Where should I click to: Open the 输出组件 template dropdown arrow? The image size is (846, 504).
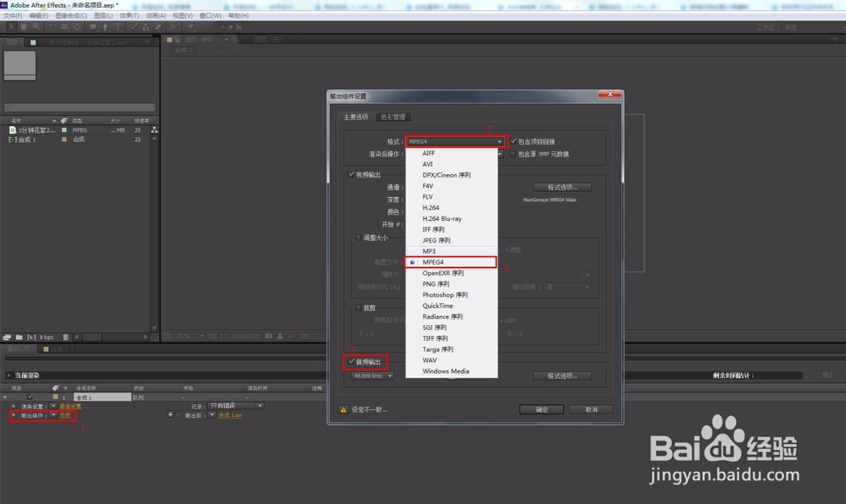53,414
